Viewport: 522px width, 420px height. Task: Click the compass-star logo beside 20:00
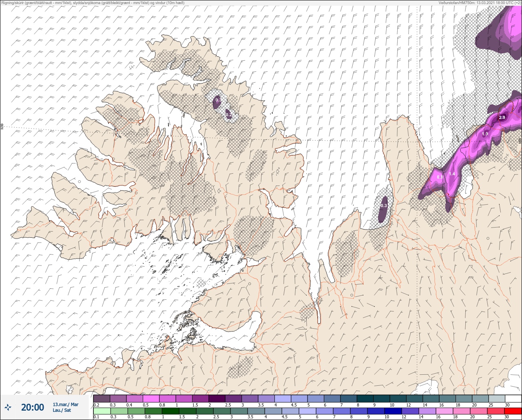[x=8, y=407]
